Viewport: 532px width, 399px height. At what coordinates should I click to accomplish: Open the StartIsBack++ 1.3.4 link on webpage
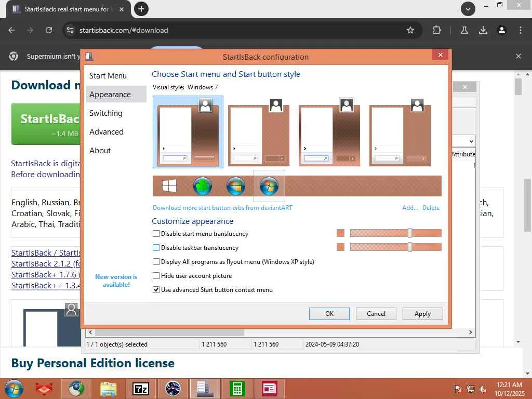point(46,285)
